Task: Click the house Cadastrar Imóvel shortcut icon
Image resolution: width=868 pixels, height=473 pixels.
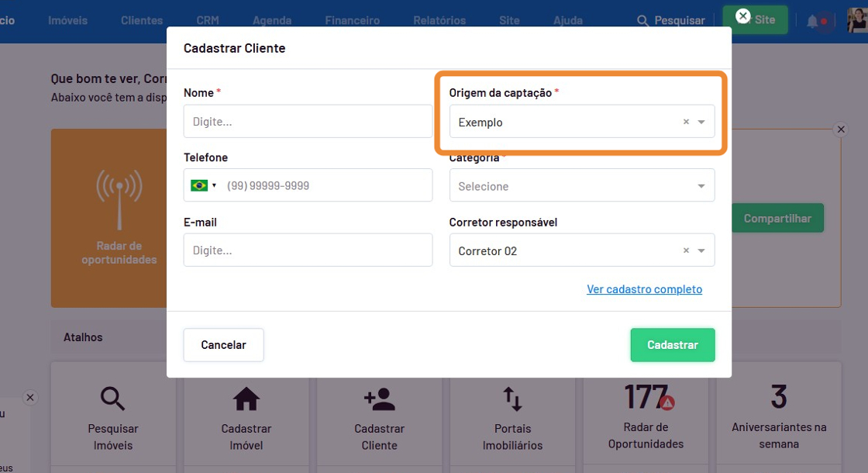Action: [246, 399]
